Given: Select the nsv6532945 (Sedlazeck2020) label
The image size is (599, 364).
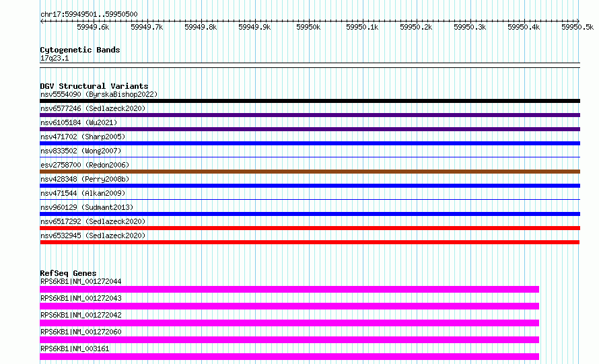Looking at the screenshot, I should 93,235.
